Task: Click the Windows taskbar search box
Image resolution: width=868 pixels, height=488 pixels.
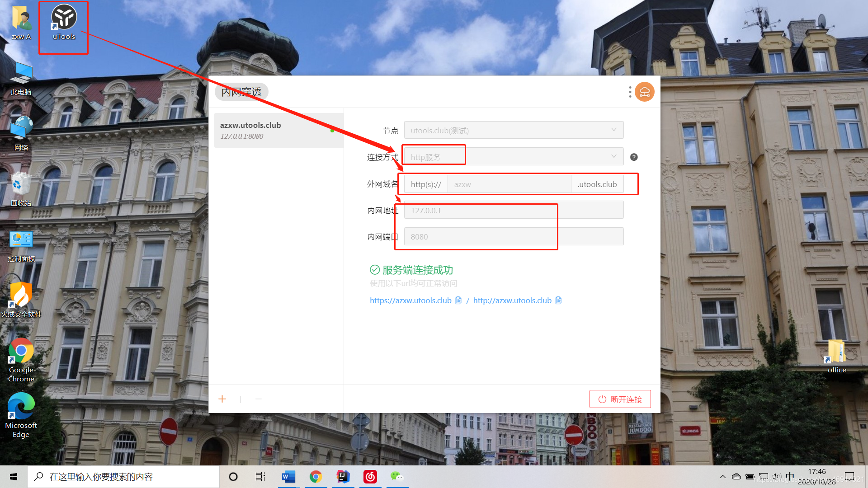Action: 123,477
